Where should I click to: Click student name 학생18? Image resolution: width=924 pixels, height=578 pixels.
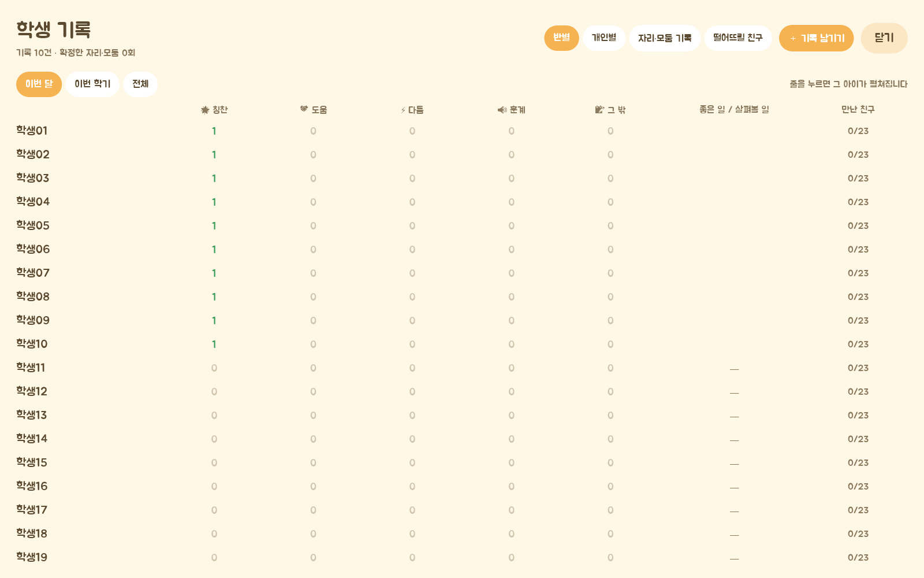(32, 533)
